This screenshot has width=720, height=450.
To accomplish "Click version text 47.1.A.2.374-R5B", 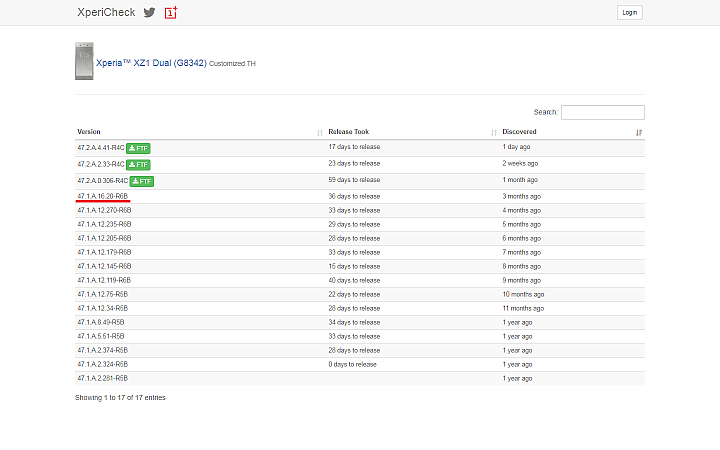I will [x=102, y=350].
